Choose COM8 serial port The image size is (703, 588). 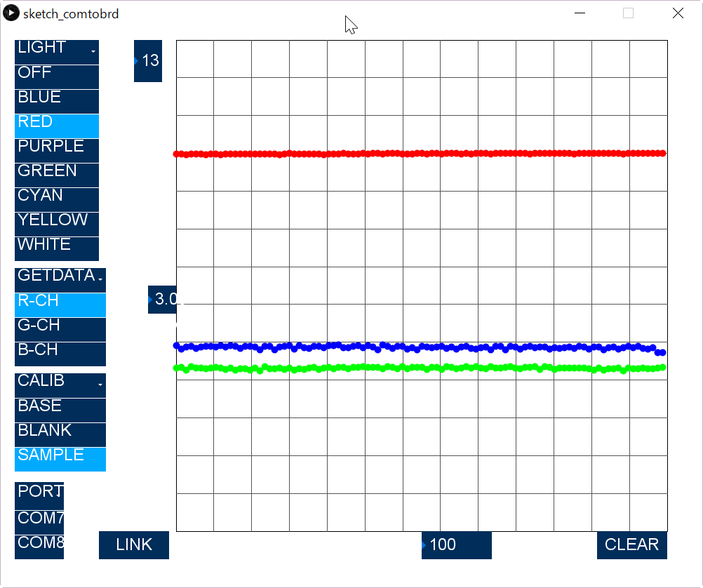39,547
